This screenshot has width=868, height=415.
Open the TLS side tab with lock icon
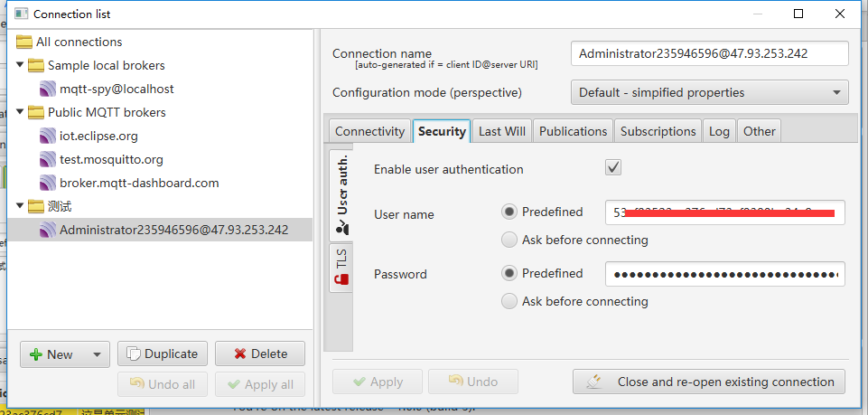[x=341, y=267]
